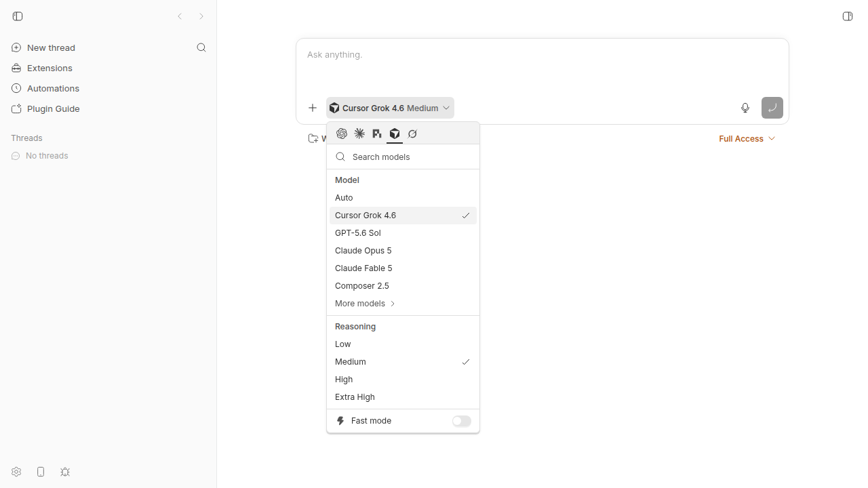Toggle the Fast mode switch
This screenshot has height=488, width=868.
click(462, 421)
